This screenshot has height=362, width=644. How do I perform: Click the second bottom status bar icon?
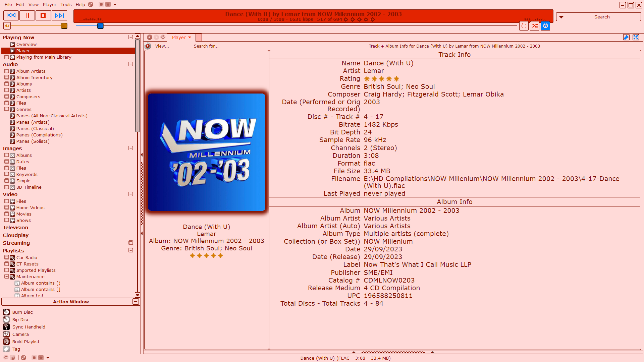[x=13, y=358]
